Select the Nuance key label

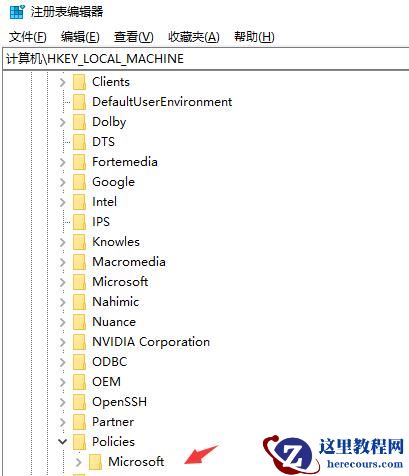114,322
